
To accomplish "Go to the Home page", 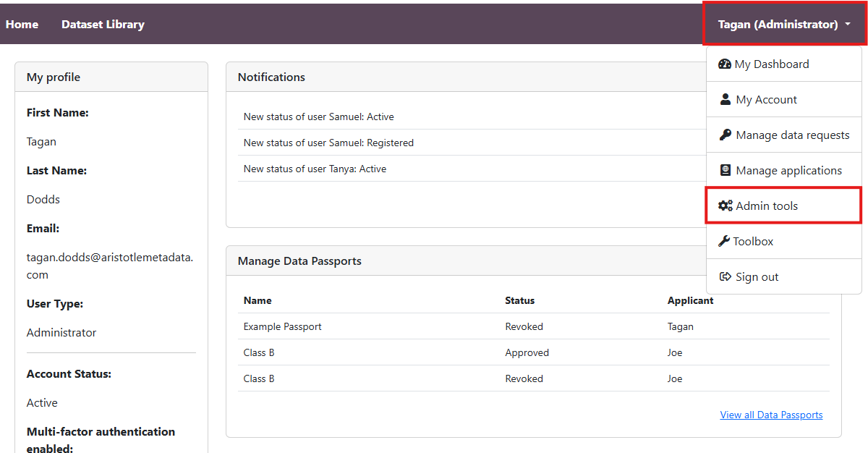I will [22, 25].
